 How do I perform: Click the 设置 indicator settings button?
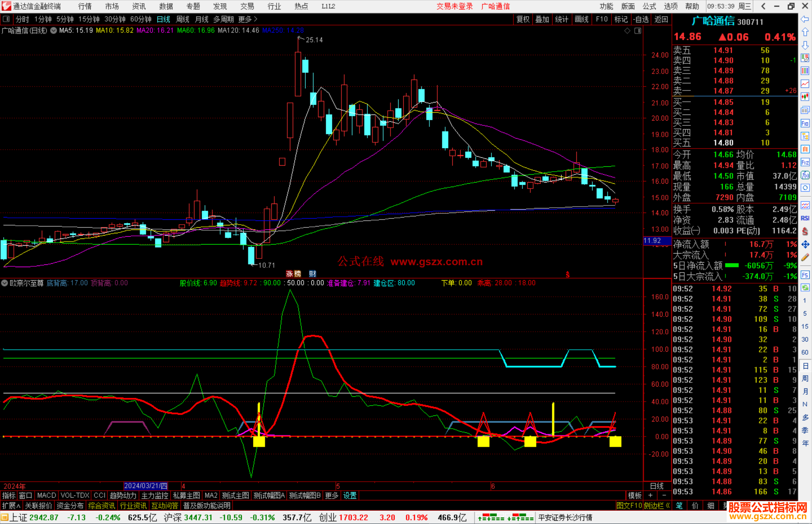tap(350, 495)
